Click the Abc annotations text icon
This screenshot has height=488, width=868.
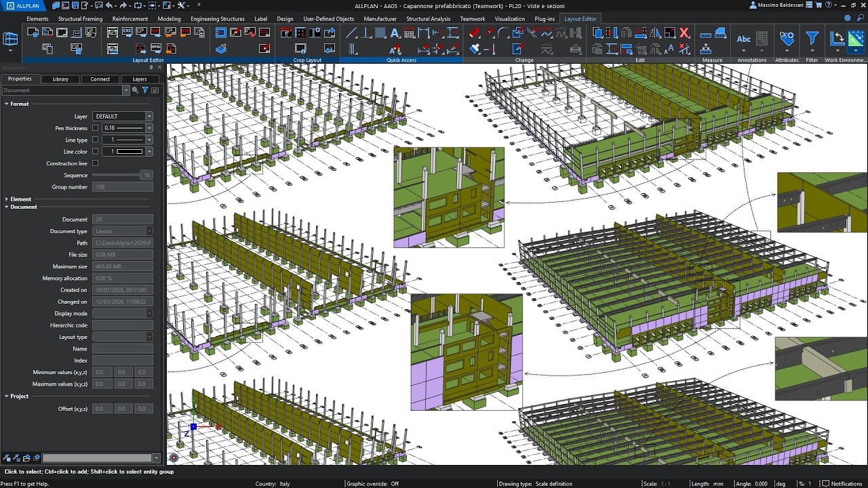744,39
